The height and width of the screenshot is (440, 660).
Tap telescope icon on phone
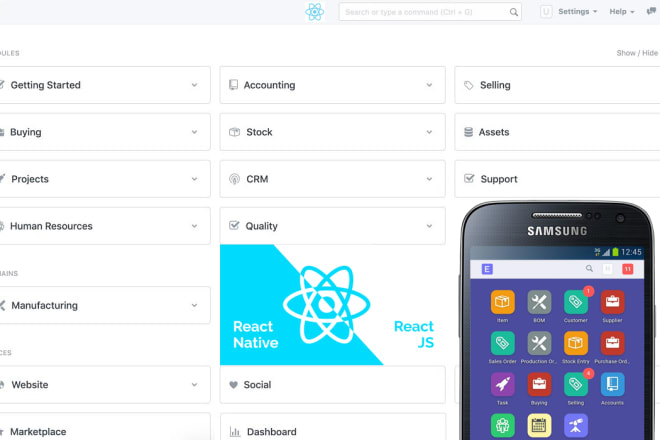tap(576, 426)
